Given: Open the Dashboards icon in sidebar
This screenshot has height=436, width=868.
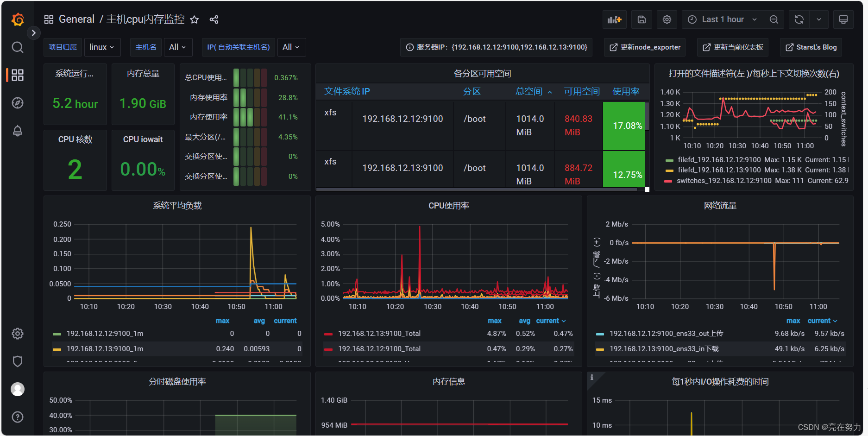Looking at the screenshot, I should [18, 75].
